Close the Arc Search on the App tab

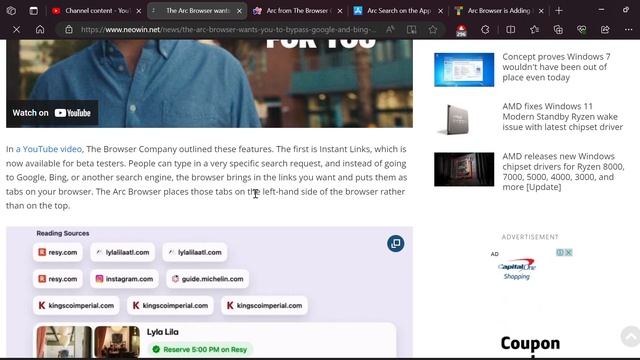click(x=440, y=11)
